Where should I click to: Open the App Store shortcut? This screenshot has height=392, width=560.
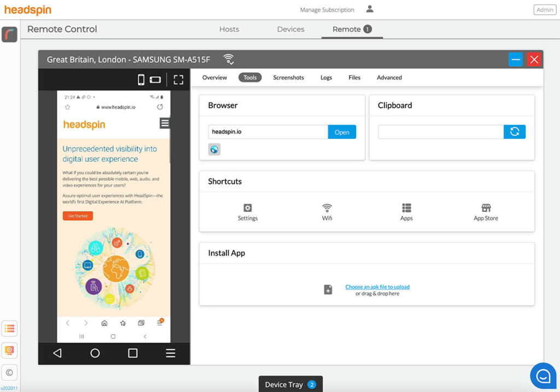tap(486, 213)
